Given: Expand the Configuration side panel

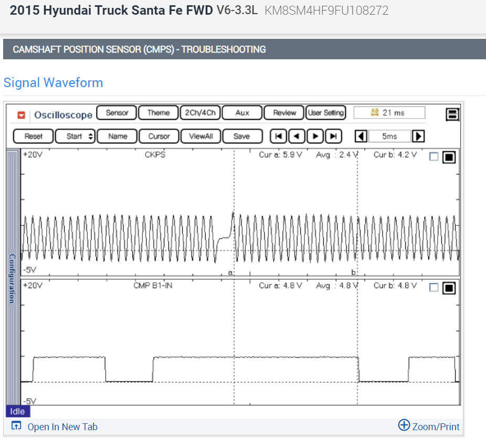Looking at the screenshot, I should click(x=12, y=278).
